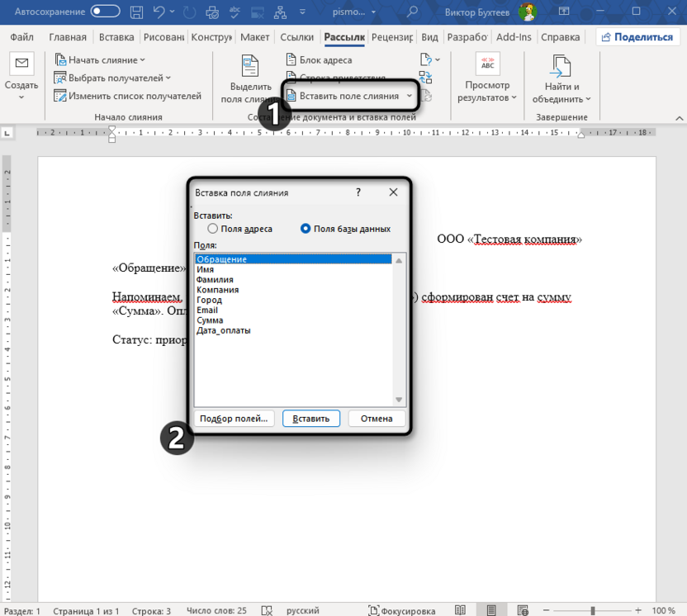
Task: Close the Insert Merge Field dialog
Action: tap(393, 192)
